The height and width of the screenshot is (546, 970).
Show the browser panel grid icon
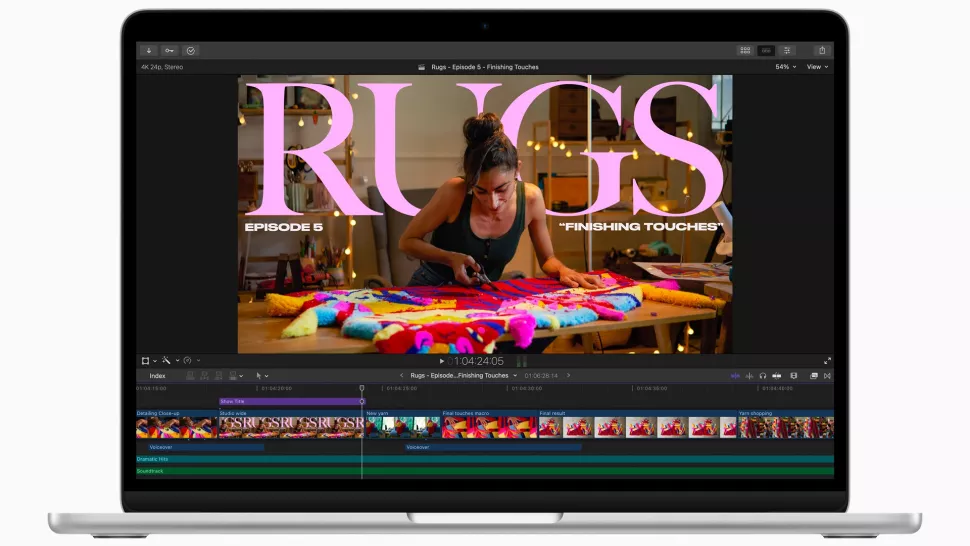click(x=745, y=50)
